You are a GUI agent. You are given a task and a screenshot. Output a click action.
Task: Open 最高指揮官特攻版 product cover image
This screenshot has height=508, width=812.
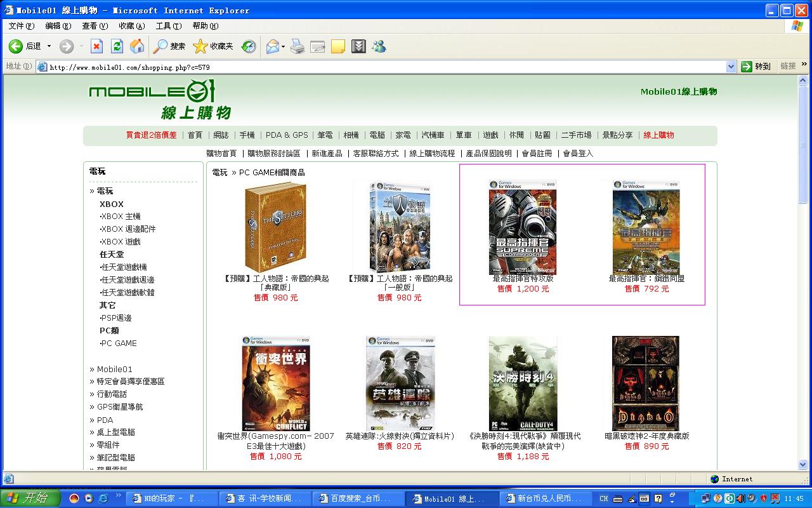coord(523,227)
